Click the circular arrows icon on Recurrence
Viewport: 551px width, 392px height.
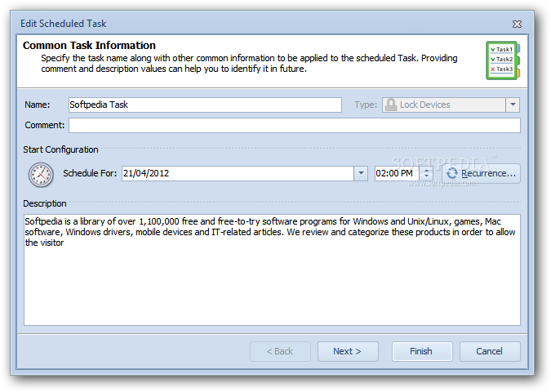click(x=452, y=173)
